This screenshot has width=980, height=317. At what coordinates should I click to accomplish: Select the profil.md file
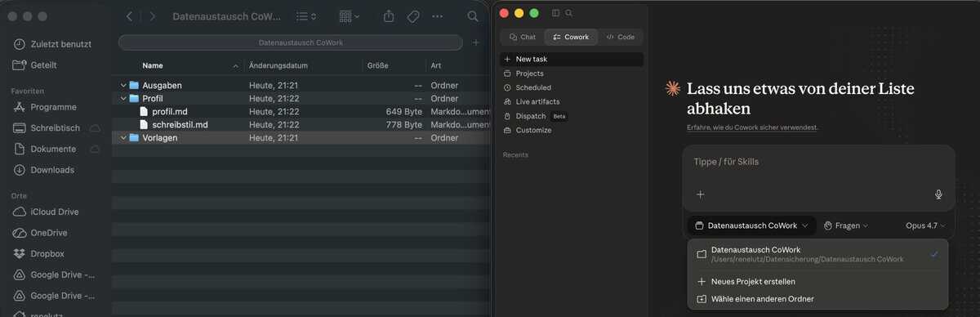pyautogui.click(x=301, y=111)
